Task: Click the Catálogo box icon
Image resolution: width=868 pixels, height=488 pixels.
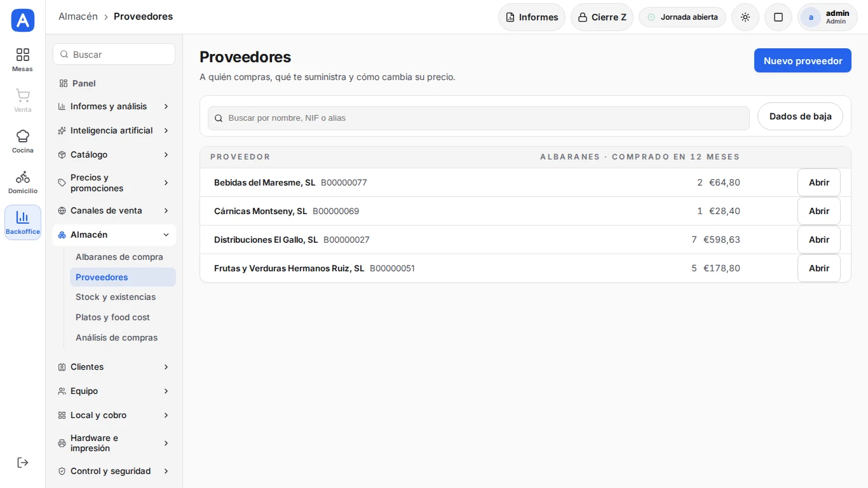Action: tap(62, 154)
